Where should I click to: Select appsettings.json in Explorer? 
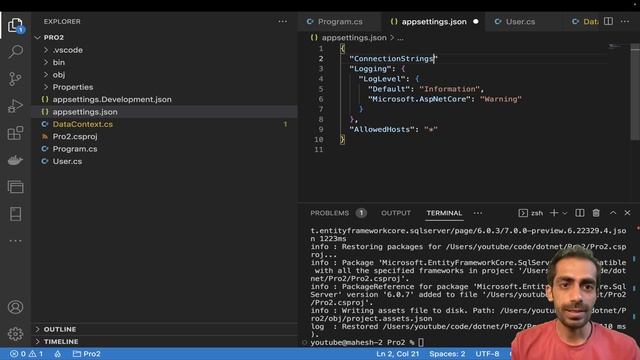coord(84,112)
